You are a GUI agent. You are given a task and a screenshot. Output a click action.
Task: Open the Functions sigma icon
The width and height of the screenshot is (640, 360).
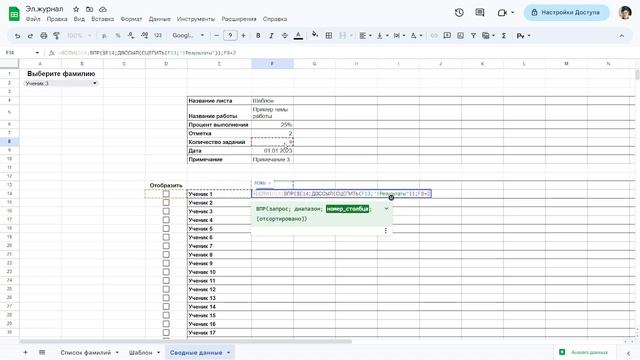pos(504,36)
